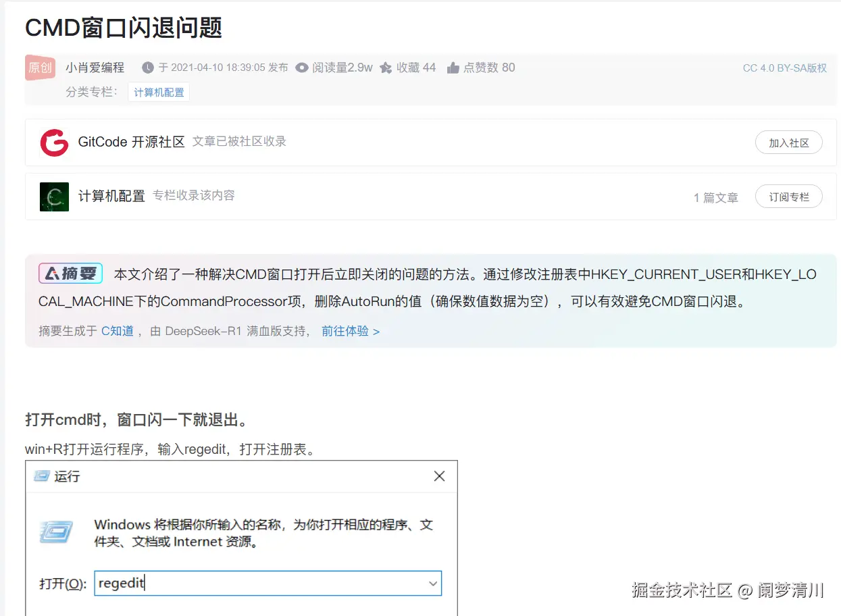Click the 打开 regedit input field
The image size is (841, 616).
click(267, 583)
